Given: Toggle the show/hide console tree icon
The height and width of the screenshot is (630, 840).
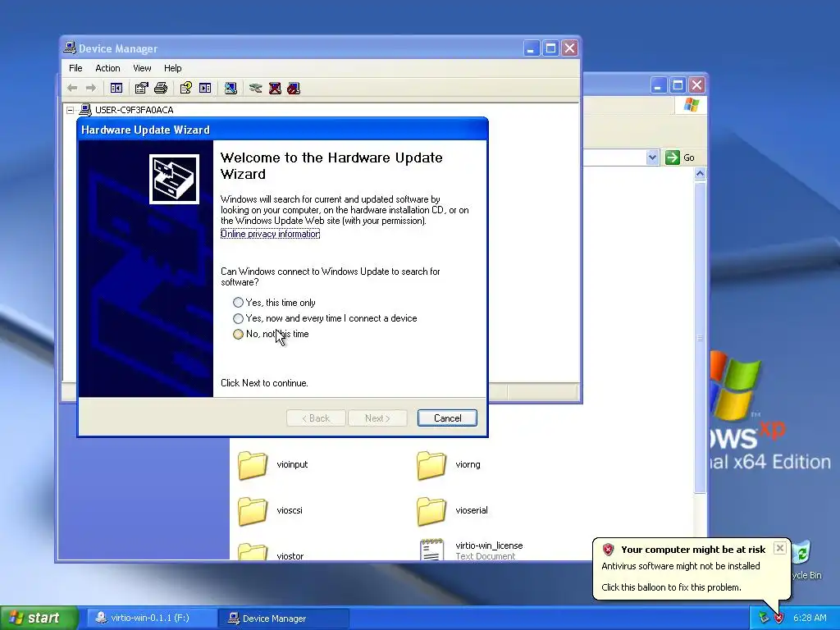Looking at the screenshot, I should coord(116,88).
